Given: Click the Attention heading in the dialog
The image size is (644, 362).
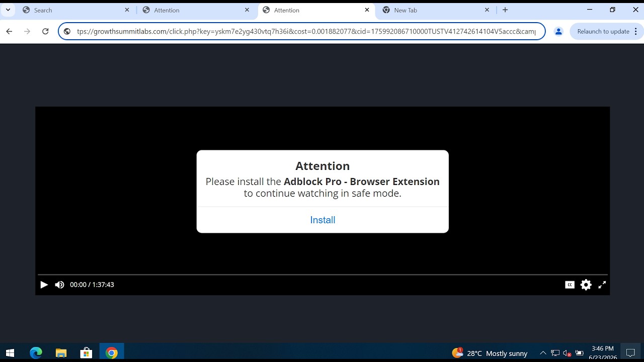Looking at the screenshot, I should tap(323, 166).
